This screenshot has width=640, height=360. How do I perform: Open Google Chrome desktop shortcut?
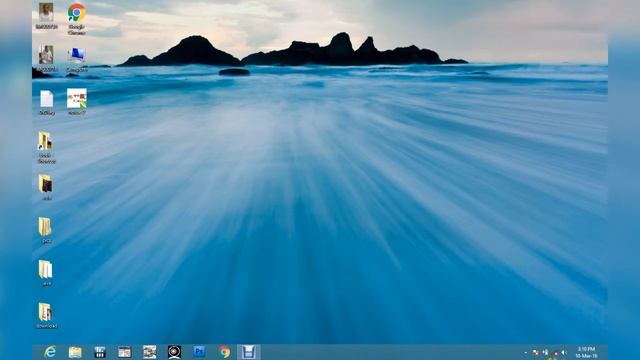coord(77,18)
